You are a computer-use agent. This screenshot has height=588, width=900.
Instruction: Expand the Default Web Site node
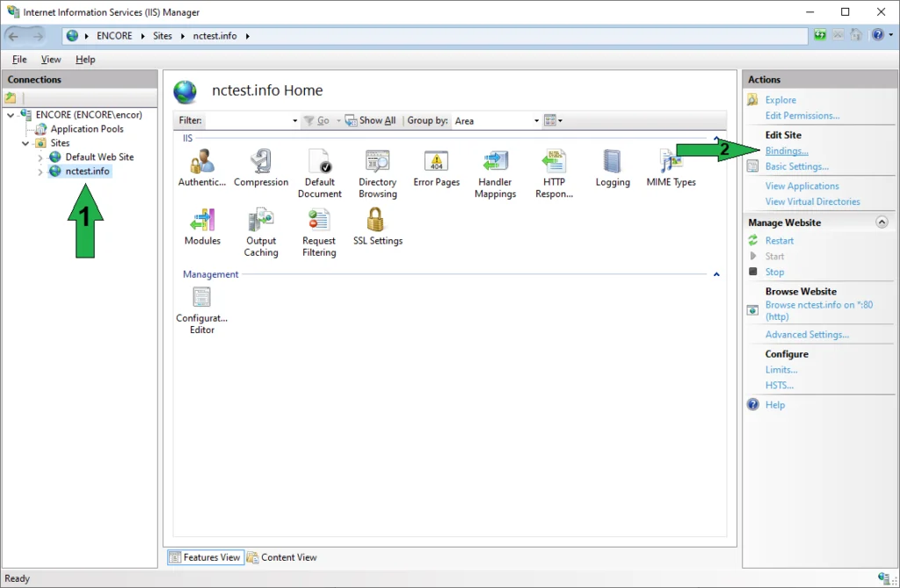tap(40, 157)
